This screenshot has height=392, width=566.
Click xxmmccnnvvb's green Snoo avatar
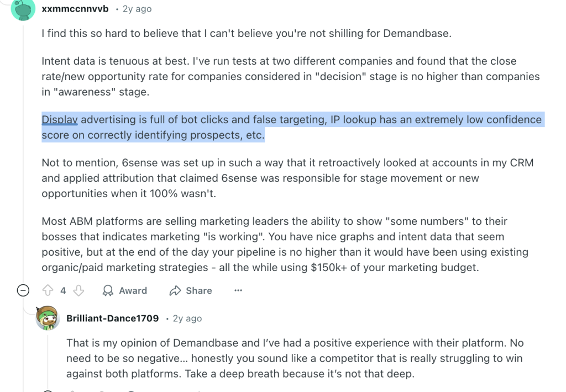(x=23, y=10)
